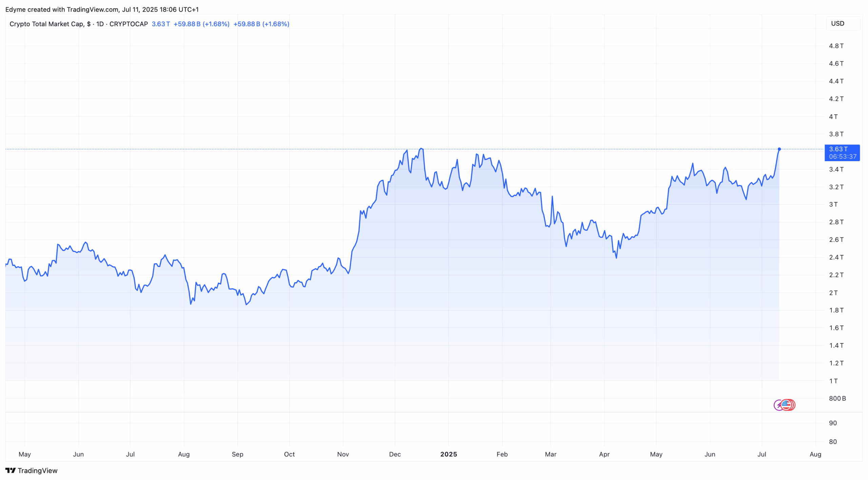Click the 800 B price axis label
Screen dimensions: 868x480
[837, 398]
